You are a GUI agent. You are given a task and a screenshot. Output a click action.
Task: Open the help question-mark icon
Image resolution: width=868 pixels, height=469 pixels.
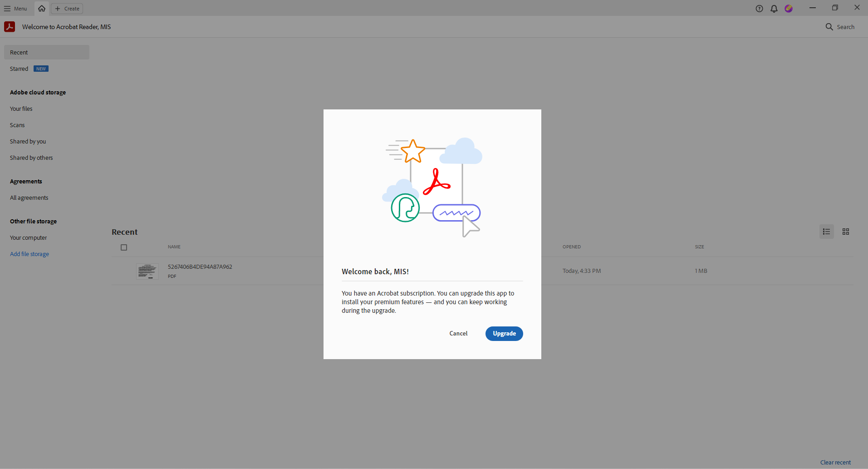pyautogui.click(x=759, y=8)
